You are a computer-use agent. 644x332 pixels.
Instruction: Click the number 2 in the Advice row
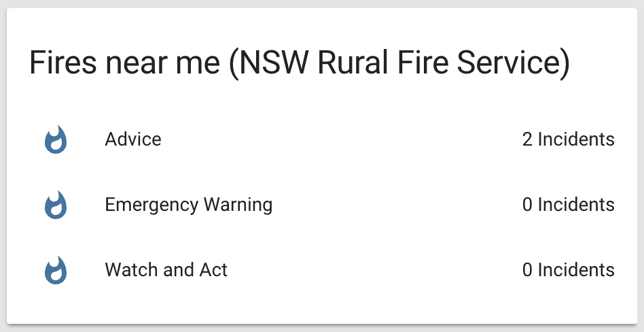pos(527,139)
